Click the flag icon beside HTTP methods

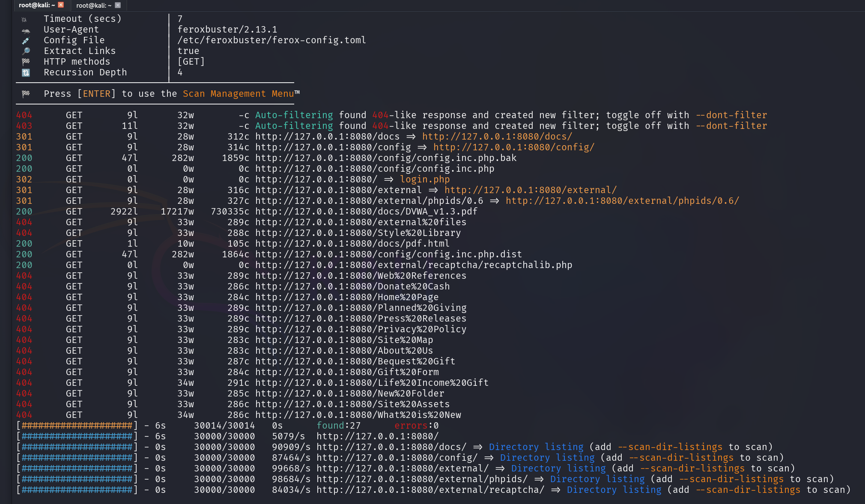tap(26, 62)
